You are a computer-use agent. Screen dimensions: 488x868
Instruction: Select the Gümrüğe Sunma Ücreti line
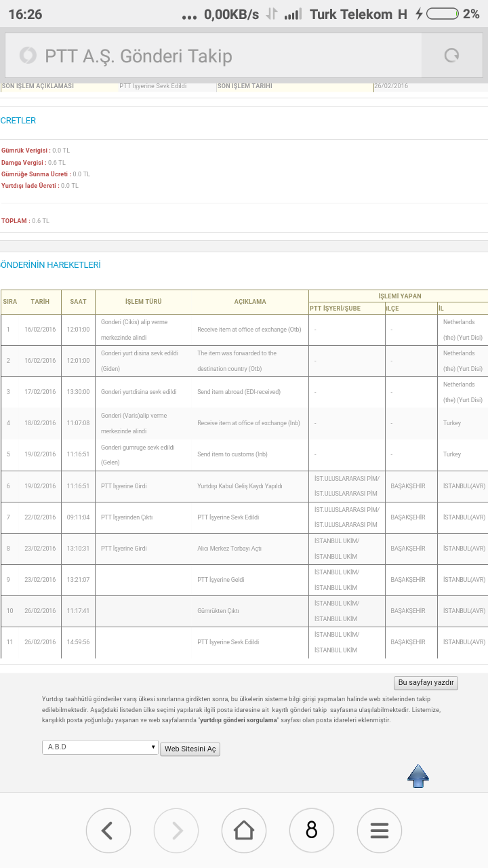(x=45, y=174)
